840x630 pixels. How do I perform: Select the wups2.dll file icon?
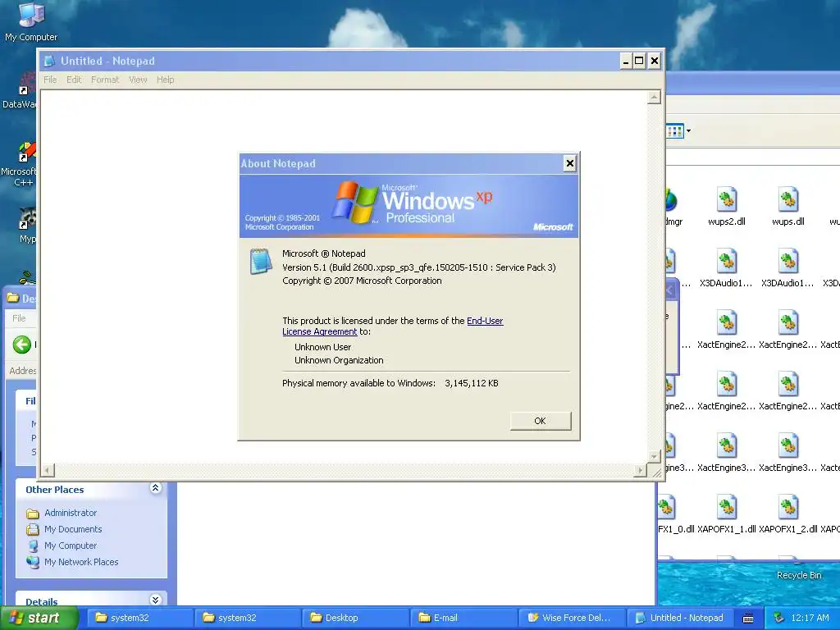tap(727, 200)
